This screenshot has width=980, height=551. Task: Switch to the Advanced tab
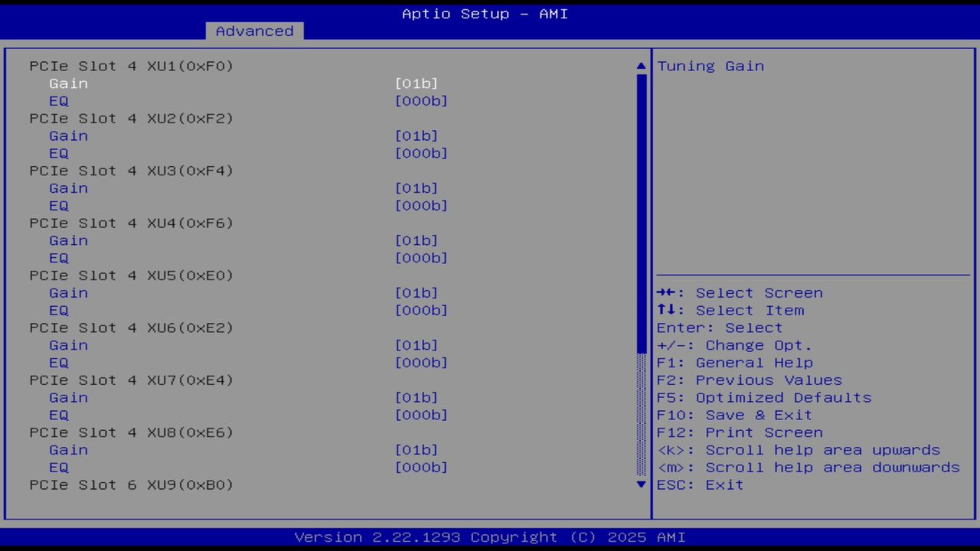tap(253, 31)
